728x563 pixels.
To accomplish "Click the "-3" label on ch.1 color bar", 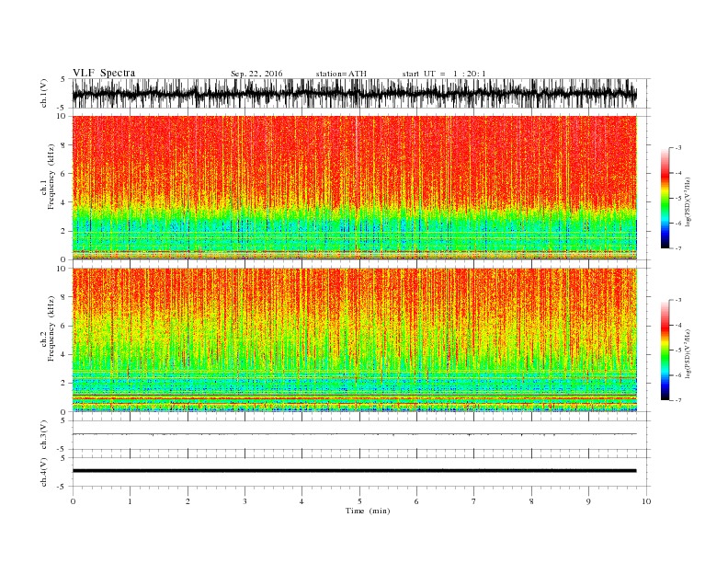I will pyautogui.click(x=677, y=148).
